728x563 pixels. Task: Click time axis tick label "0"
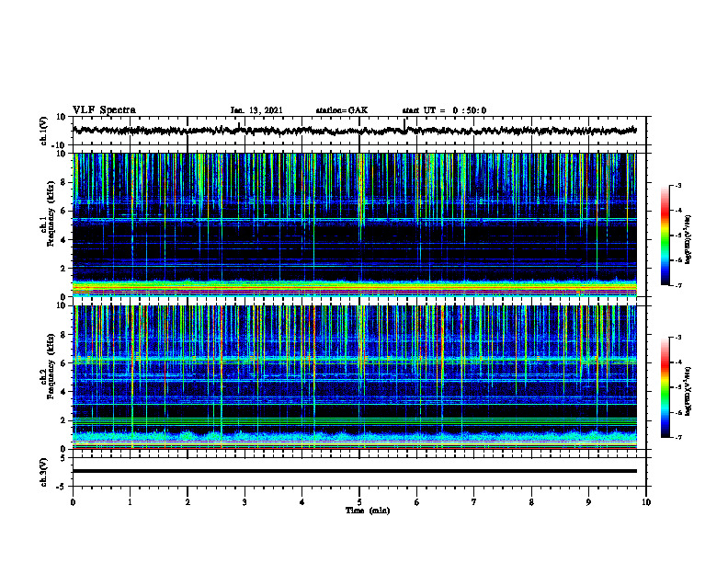[73, 502]
